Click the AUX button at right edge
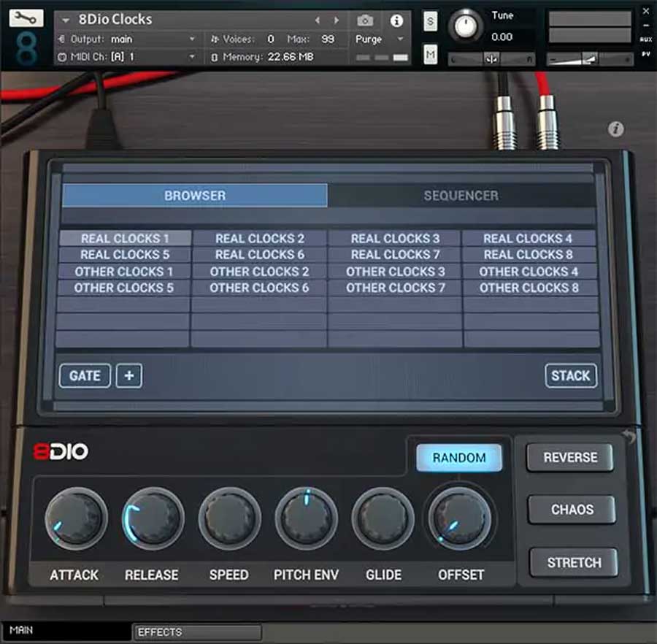Viewport: 657px width, 644px height. [646, 39]
